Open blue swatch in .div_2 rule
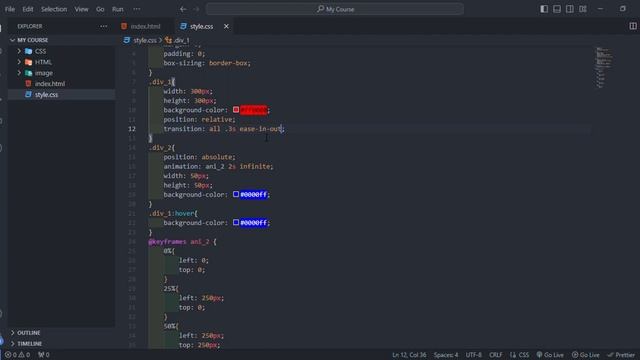Viewport: 640px width, 360px height. pyautogui.click(x=236, y=194)
